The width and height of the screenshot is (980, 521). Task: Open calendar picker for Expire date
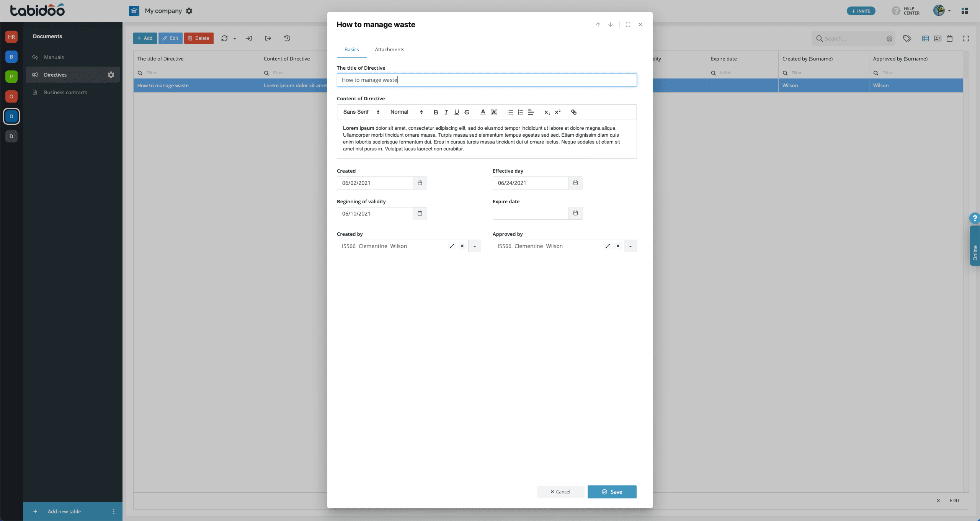pos(575,213)
